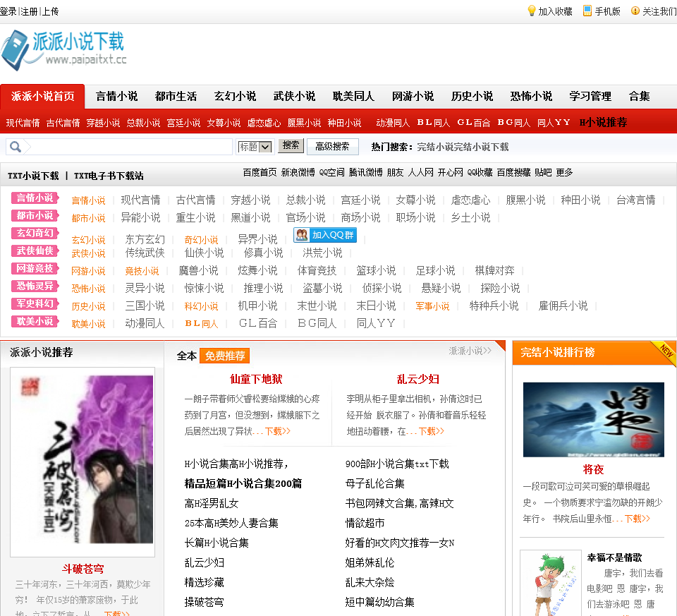Open the 都市生活 nav tab
The width and height of the screenshot is (677, 616).
click(x=176, y=97)
